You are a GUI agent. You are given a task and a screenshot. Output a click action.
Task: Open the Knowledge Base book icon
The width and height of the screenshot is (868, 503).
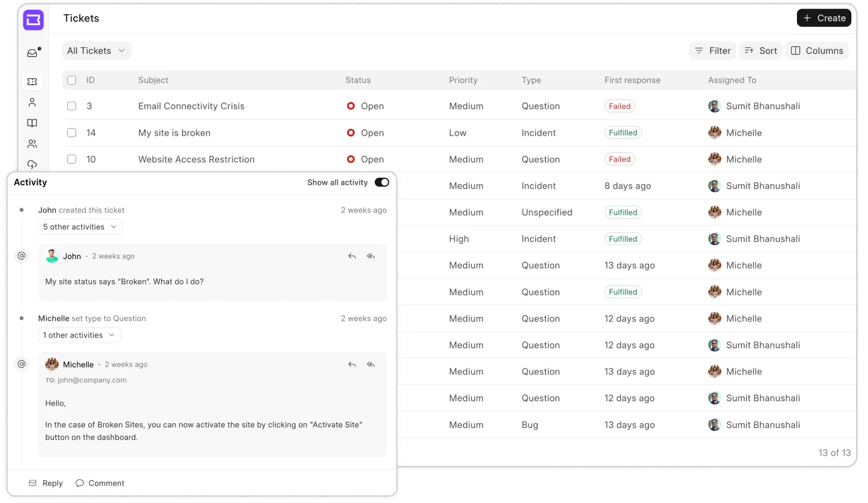[x=32, y=123]
